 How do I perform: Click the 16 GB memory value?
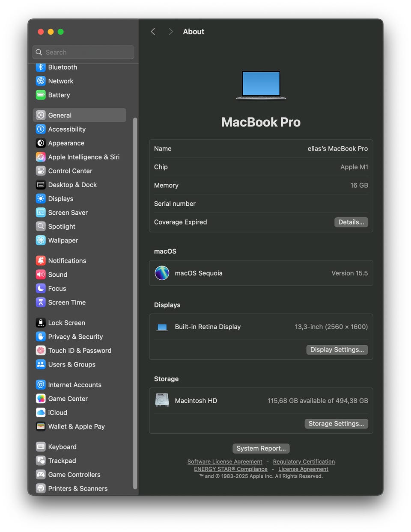(359, 185)
